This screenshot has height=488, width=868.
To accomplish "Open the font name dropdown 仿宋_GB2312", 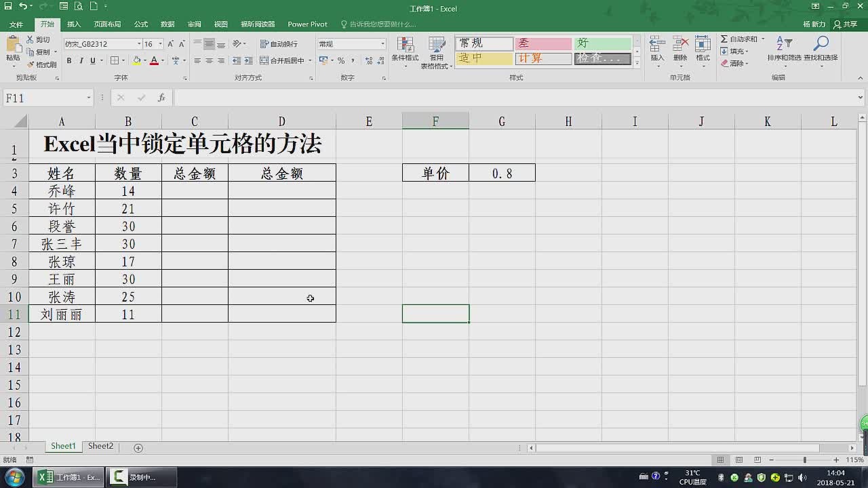I will 139,44.
